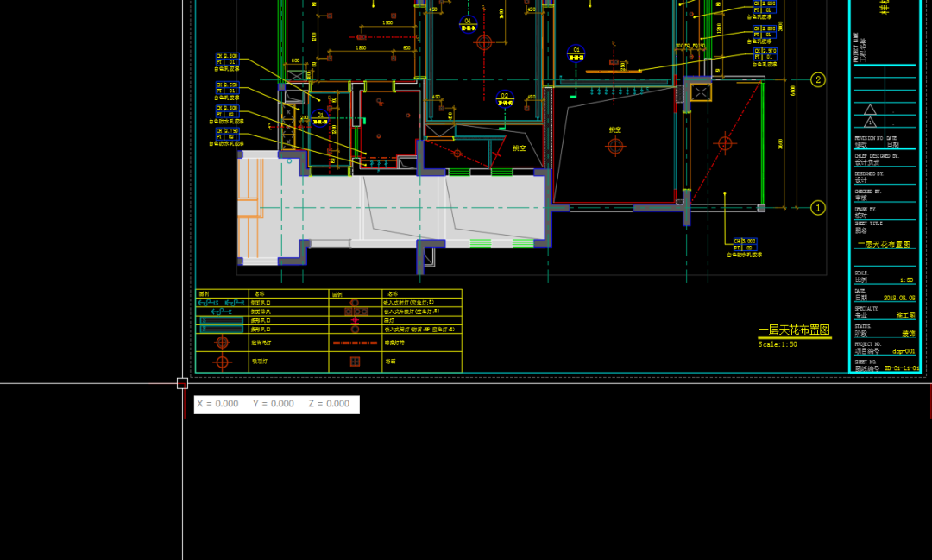Click the X Y Z coordinate readout box
This screenshot has width=932, height=560.
pyautogui.click(x=276, y=404)
